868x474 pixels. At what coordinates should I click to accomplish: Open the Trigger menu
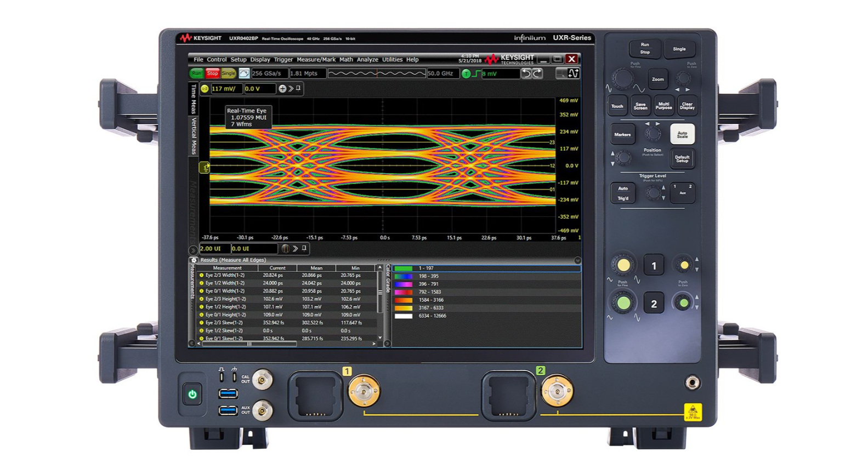283,60
